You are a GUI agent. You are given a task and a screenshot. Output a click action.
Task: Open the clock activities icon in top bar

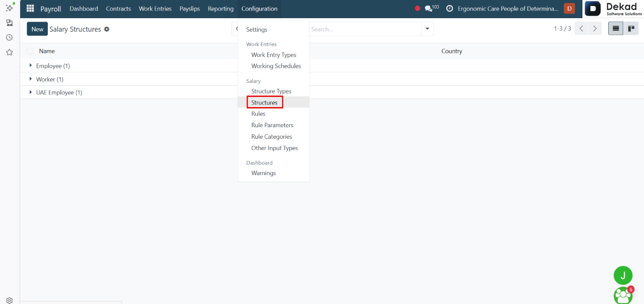point(449,9)
